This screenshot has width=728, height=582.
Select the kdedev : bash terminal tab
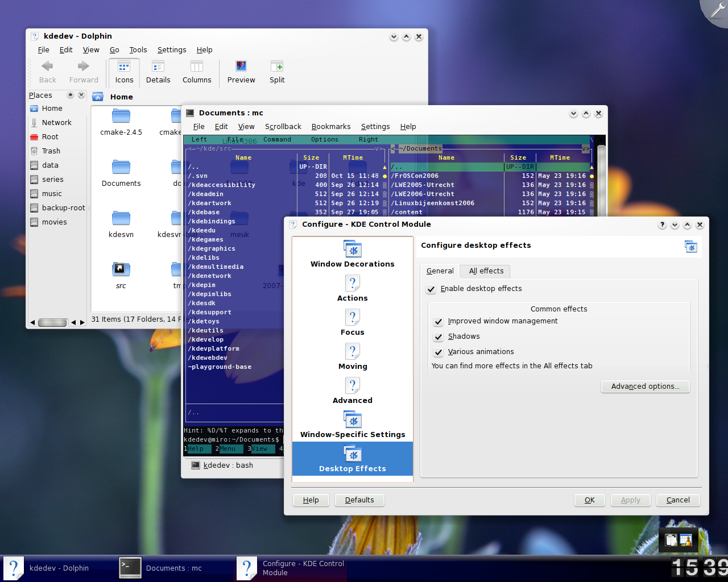pyautogui.click(x=229, y=465)
